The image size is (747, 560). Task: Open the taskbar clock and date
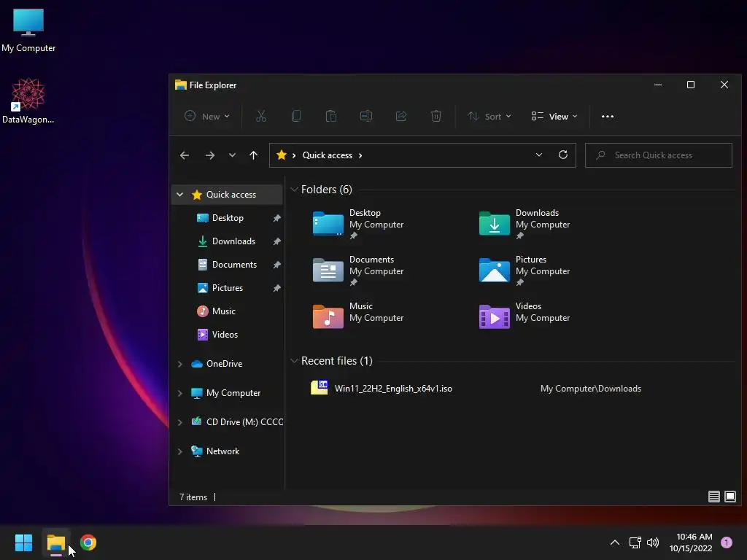pyautogui.click(x=691, y=542)
